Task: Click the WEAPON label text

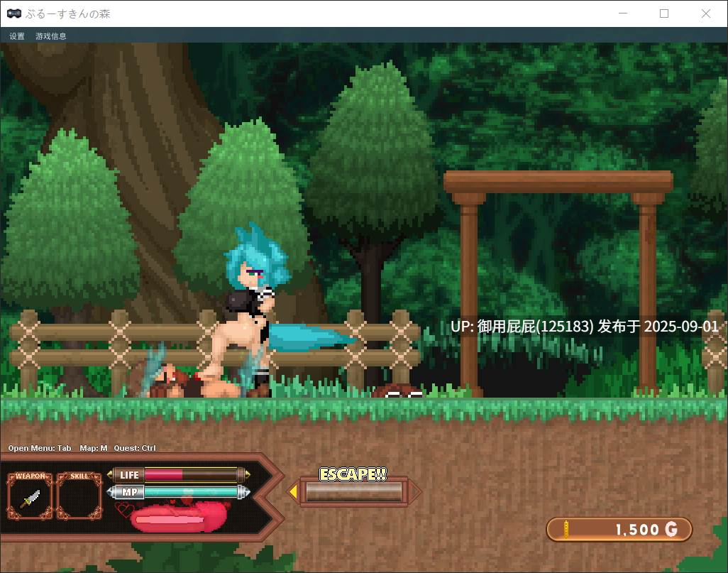Action: tap(31, 476)
